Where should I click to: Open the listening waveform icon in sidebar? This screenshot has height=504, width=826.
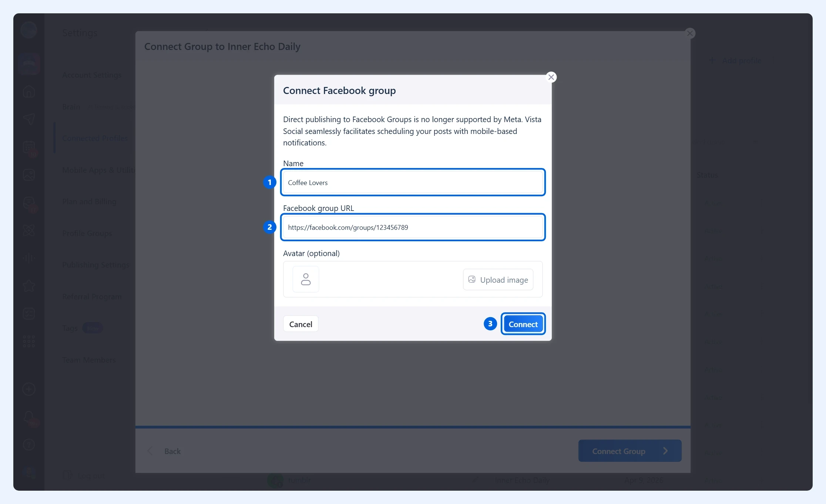29,258
